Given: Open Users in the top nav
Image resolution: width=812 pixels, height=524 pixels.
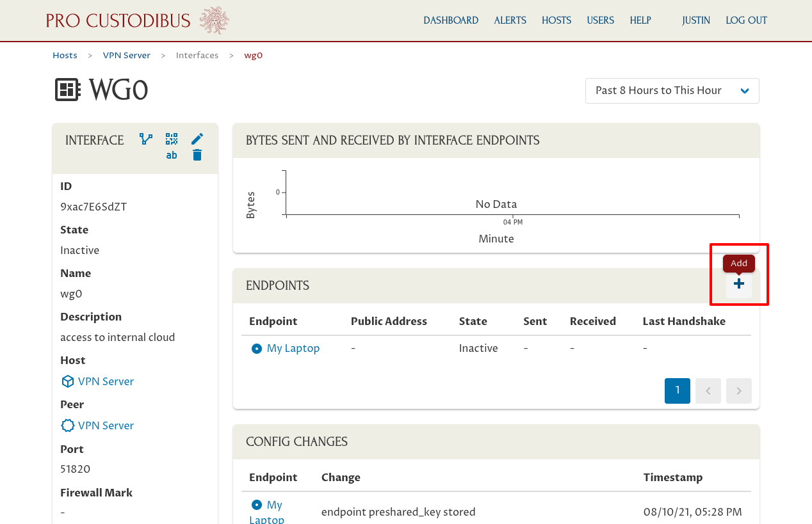Looking at the screenshot, I should [601, 20].
